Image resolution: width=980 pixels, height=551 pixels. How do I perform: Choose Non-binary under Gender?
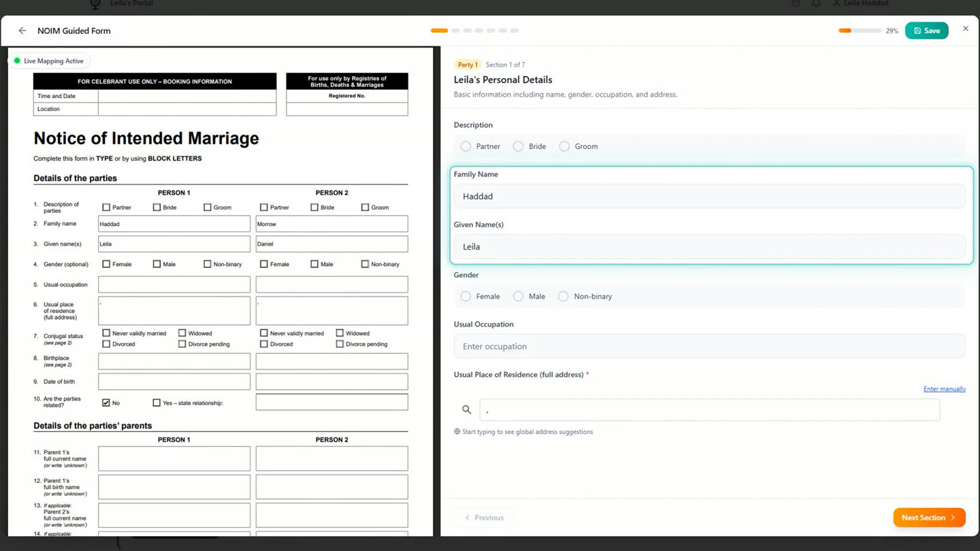tap(563, 297)
